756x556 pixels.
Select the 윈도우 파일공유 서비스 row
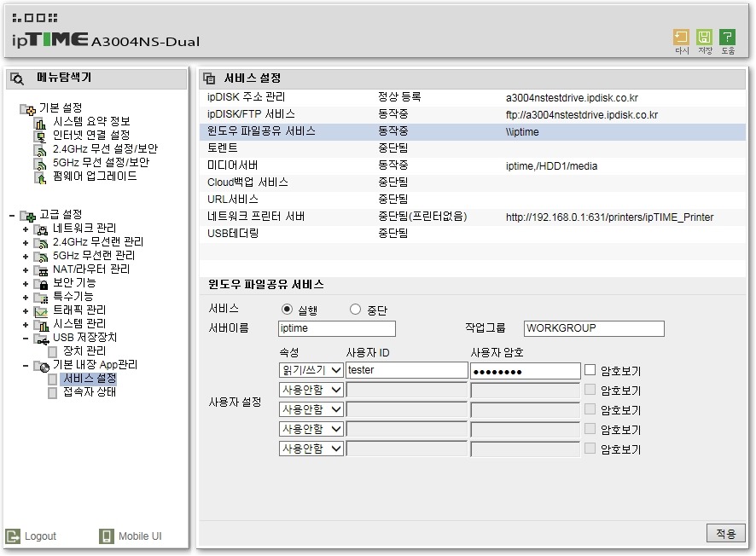tap(473, 131)
